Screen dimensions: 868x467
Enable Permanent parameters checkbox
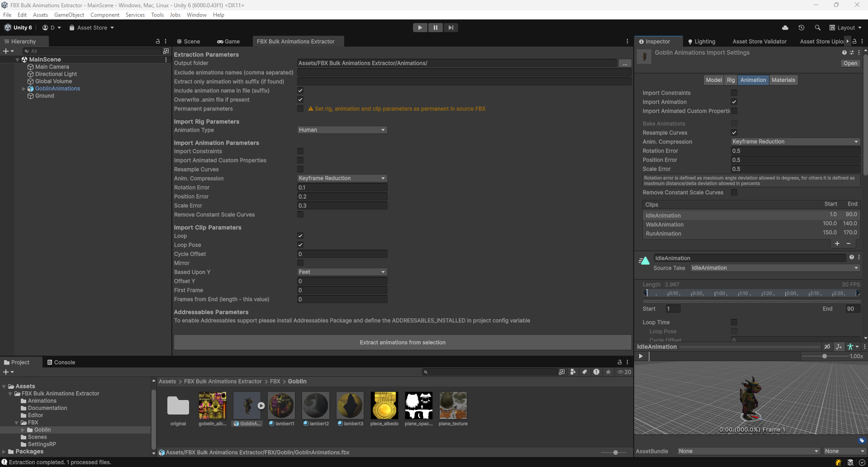300,109
